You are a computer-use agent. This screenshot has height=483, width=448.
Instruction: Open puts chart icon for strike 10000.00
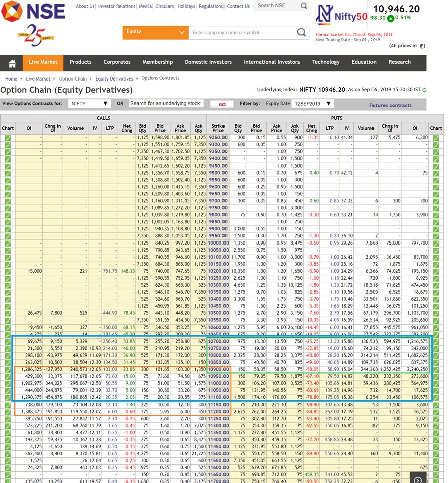click(x=436, y=244)
